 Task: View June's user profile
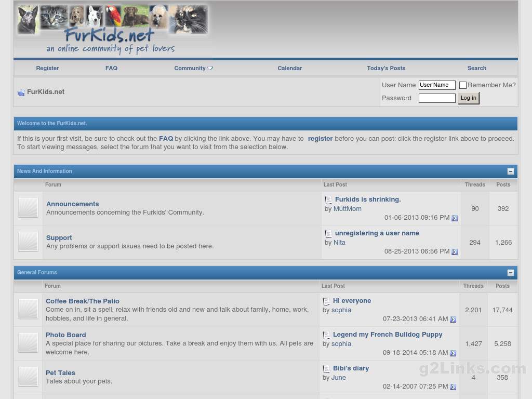(x=339, y=378)
